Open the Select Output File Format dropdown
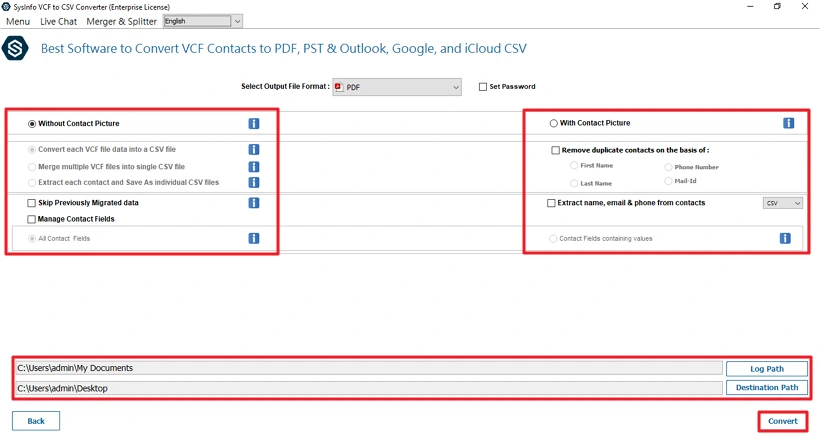Screen dimensions: 820x437 click(397, 87)
